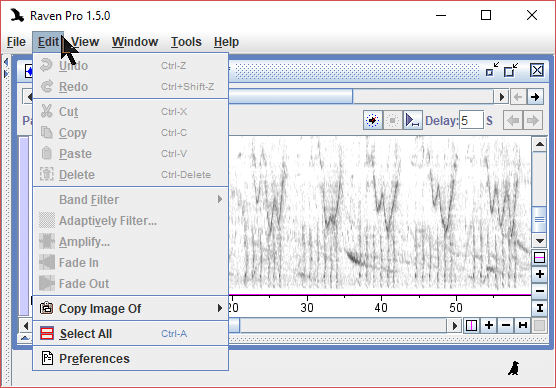556x388 pixels.
Task: Zoom out vertically with the minus icon
Action: point(539,291)
